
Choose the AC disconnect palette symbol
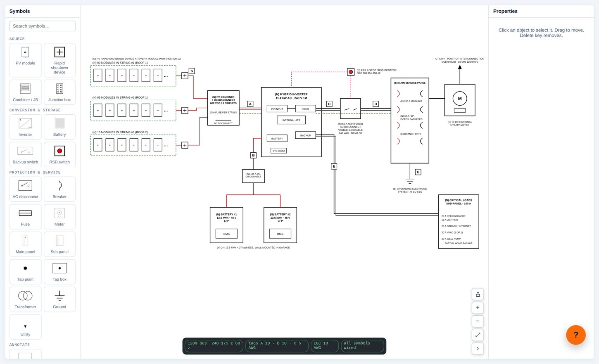[25, 189]
